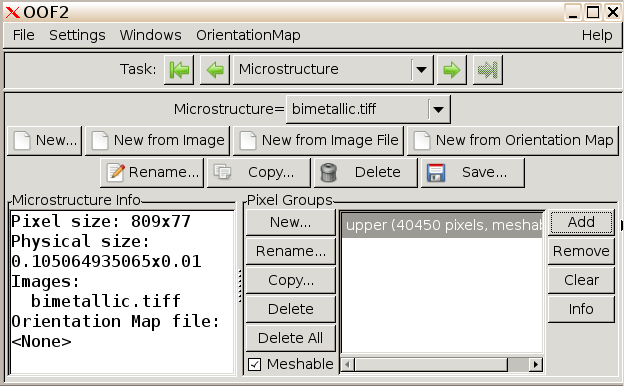Go to next task with right green arrow
This screenshot has width=624, height=386.
click(451, 70)
